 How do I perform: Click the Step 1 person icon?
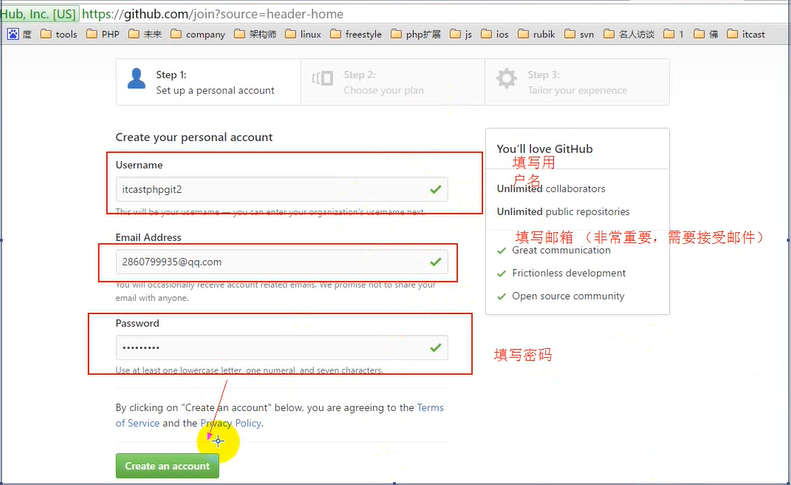136,79
